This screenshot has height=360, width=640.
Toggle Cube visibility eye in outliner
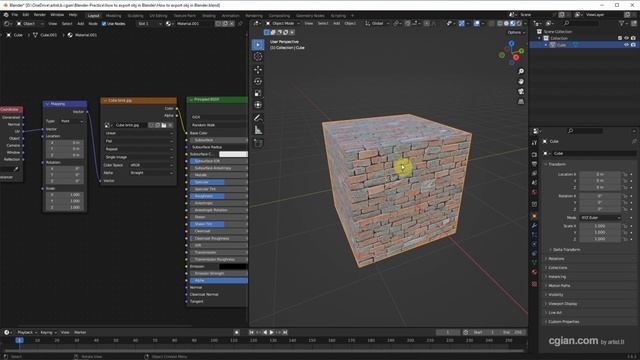[626, 45]
